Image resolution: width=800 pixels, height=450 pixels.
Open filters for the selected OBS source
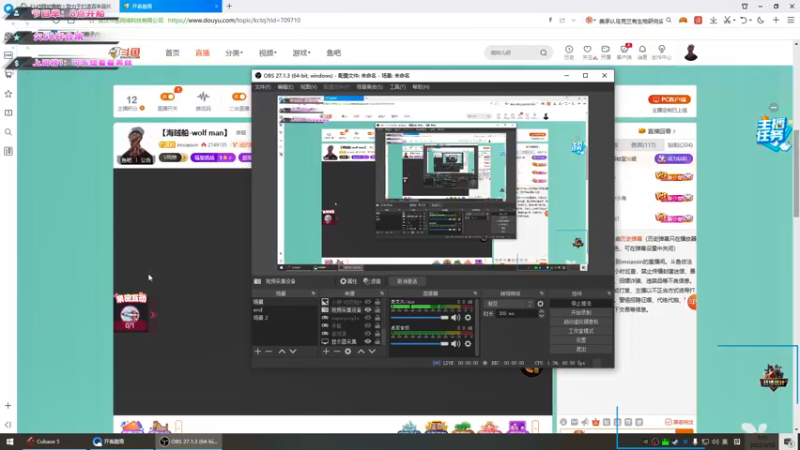tap(372, 281)
